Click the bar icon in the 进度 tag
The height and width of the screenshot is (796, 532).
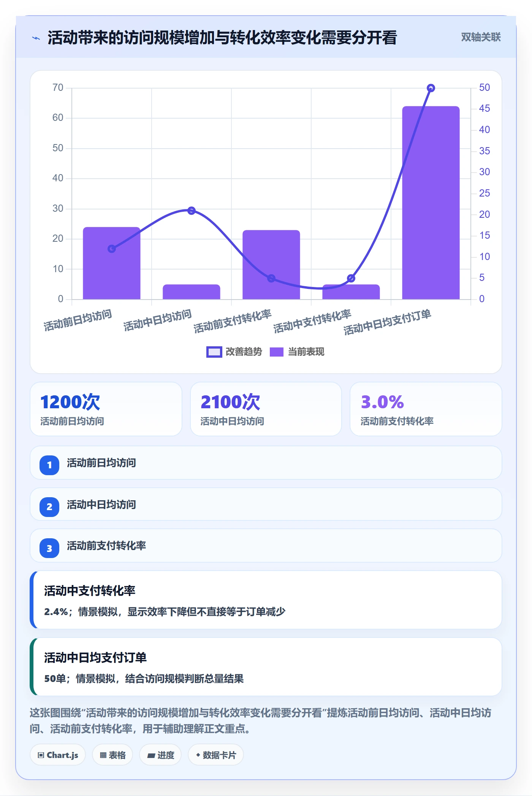coord(151,756)
